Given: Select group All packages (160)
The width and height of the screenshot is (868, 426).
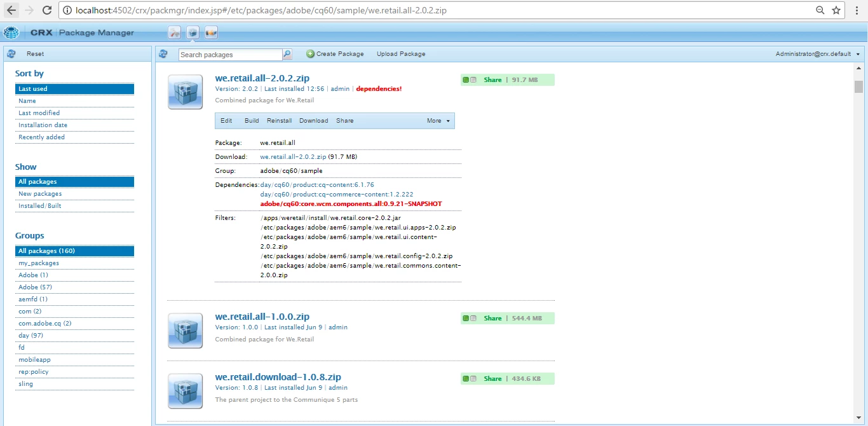Looking at the screenshot, I should point(74,251).
